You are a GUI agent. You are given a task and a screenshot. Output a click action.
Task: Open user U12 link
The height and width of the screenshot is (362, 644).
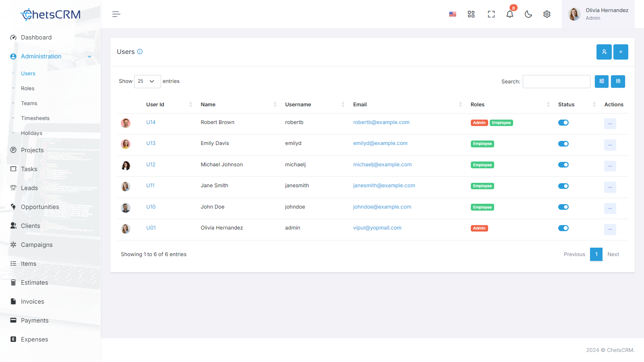[x=151, y=165]
